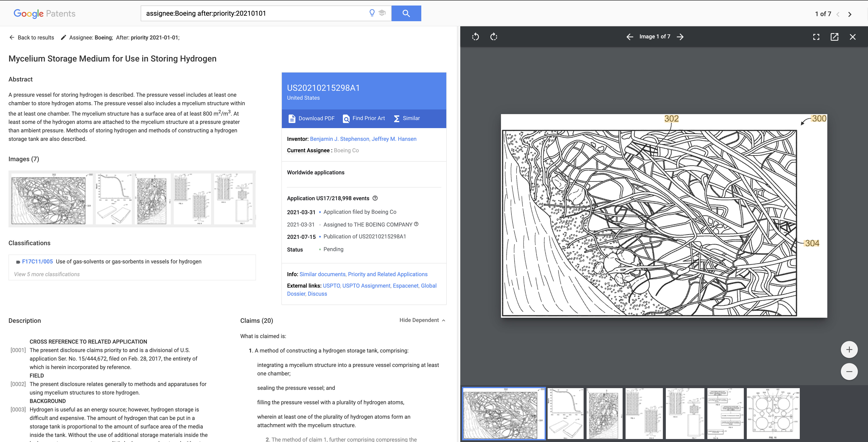Image resolution: width=868 pixels, height=442 pixels.
Task: Open USPTO Assignment link
Action: point(367,285)
